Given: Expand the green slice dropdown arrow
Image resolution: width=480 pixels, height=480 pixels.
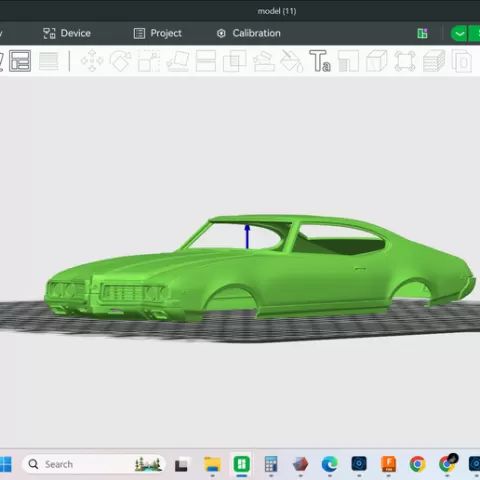Looking at the screenshot, I should [x=459, y=33].
